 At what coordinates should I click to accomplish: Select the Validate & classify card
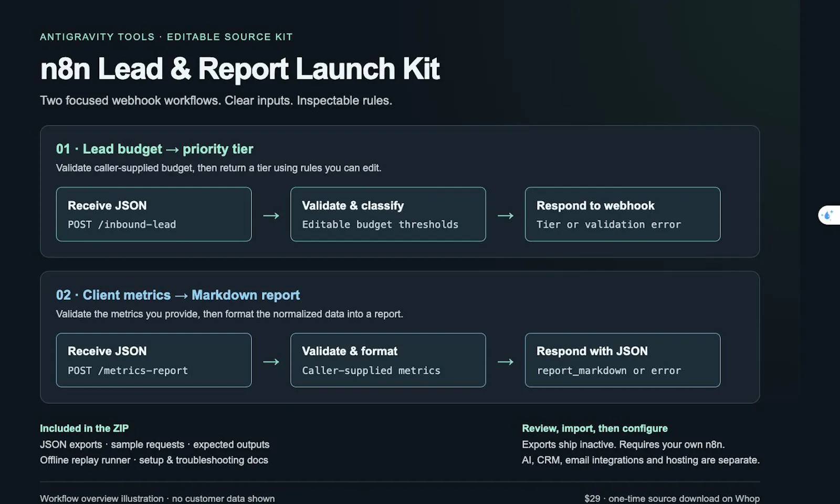point(388,214)
